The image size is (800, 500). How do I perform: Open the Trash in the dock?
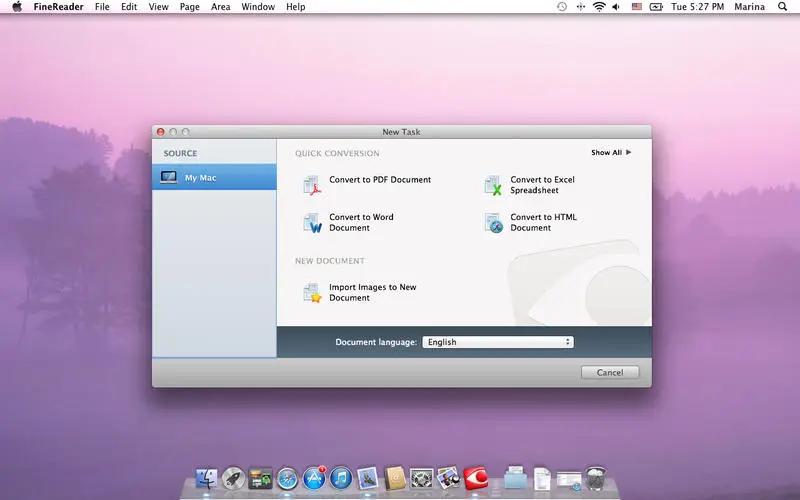pyautogui.click(x=595, y=479)
